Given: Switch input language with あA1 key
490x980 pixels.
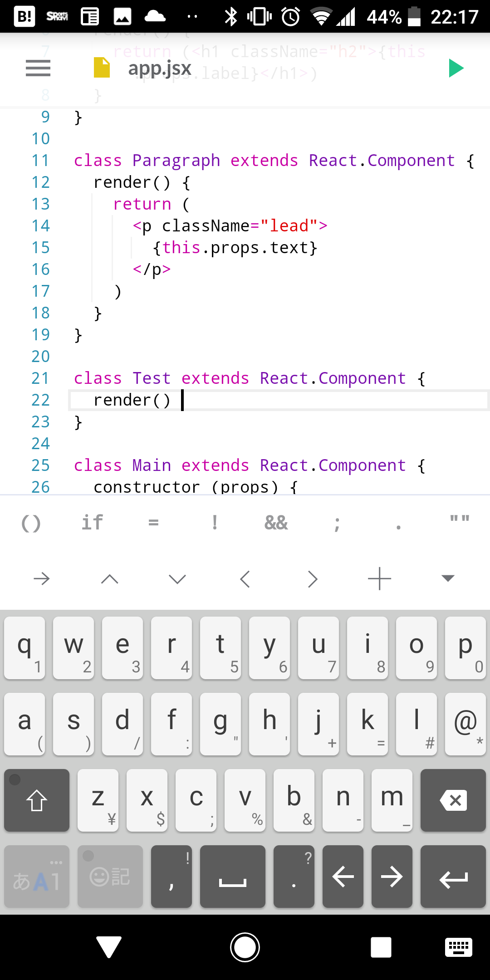Looking at the screenshot, I should [37, 877].
